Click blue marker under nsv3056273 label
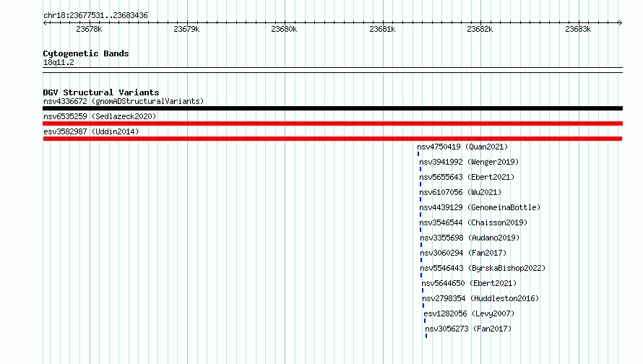 [426, 336]
